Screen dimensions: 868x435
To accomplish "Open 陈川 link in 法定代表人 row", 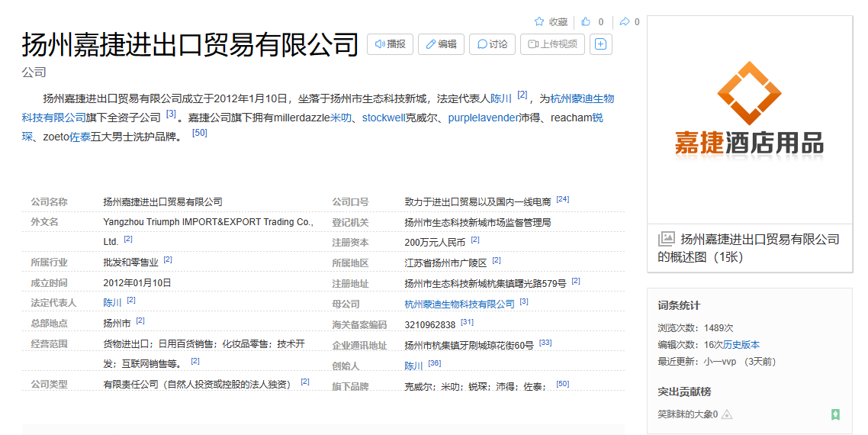I will 112,302.
